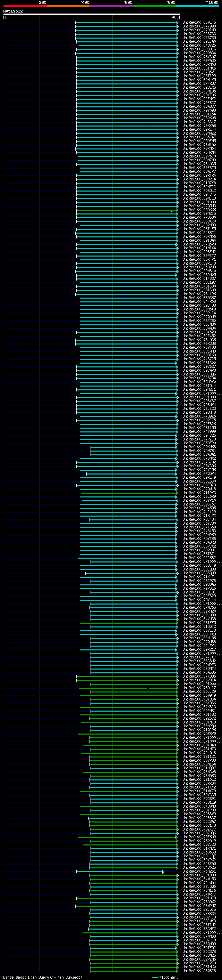This screenshot has width=222, height=980.
Task: Click the =100char. scale legend
Action: pos(165,977)
